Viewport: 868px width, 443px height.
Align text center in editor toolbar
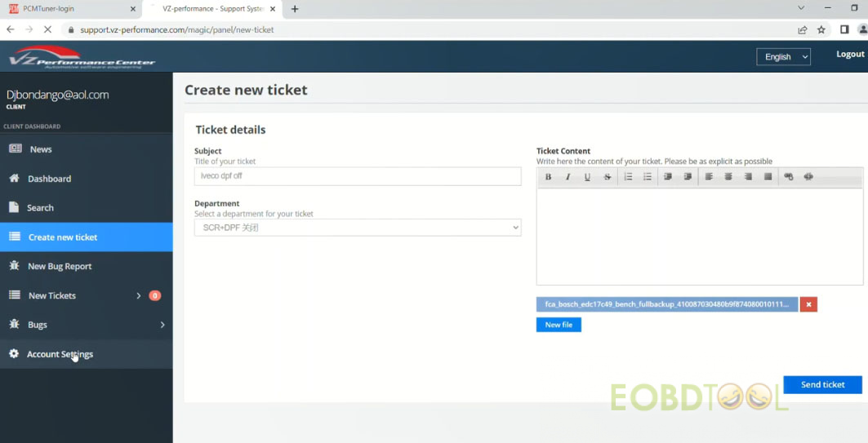pyautogui.click(x=728, y=177)
